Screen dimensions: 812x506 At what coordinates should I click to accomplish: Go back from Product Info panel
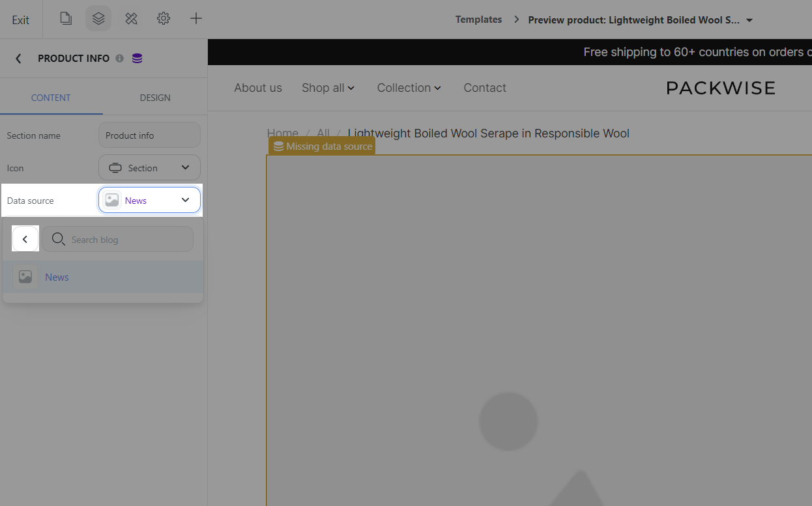[18, 59]
